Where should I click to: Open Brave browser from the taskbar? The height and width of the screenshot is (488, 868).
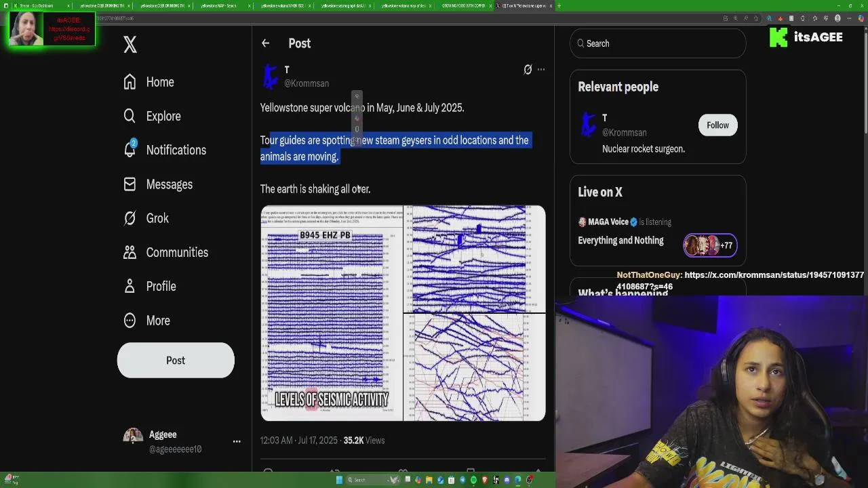pyautogui.click(x=485, y=480)
